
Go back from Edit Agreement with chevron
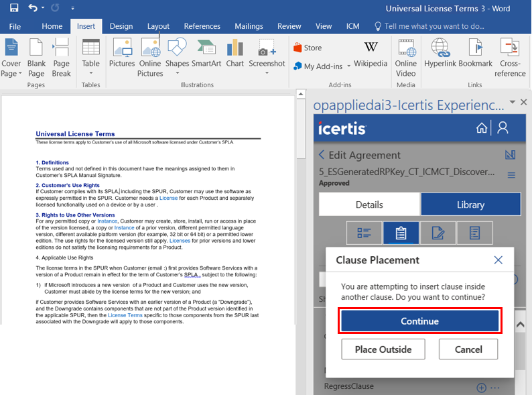pos(322,155)
